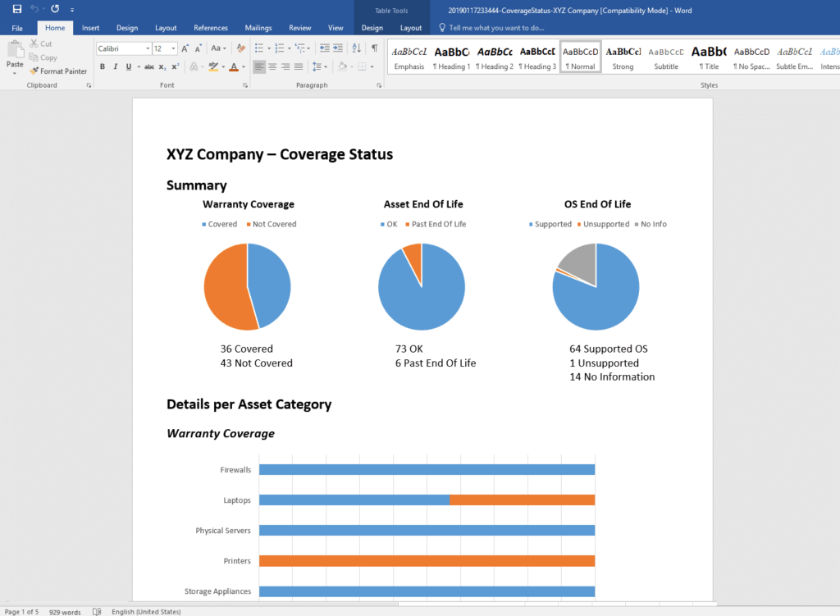Pick a color with the Font Color swatch
This screenshot has width=840, height=616.
point(234,66)
